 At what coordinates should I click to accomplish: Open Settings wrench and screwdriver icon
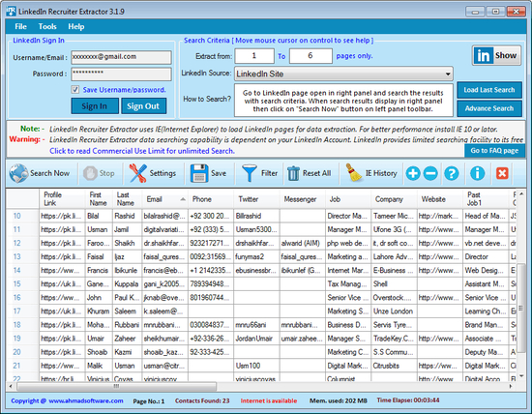[137, 173]
